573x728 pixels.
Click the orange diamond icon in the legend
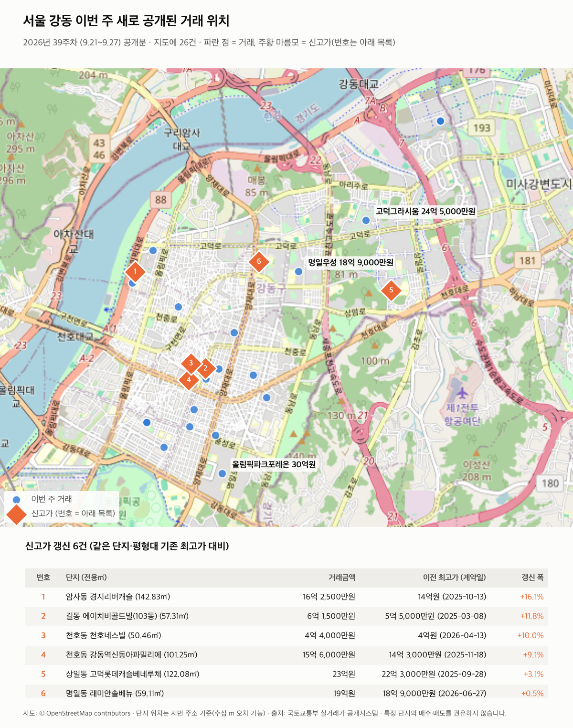tap(17, 514)
